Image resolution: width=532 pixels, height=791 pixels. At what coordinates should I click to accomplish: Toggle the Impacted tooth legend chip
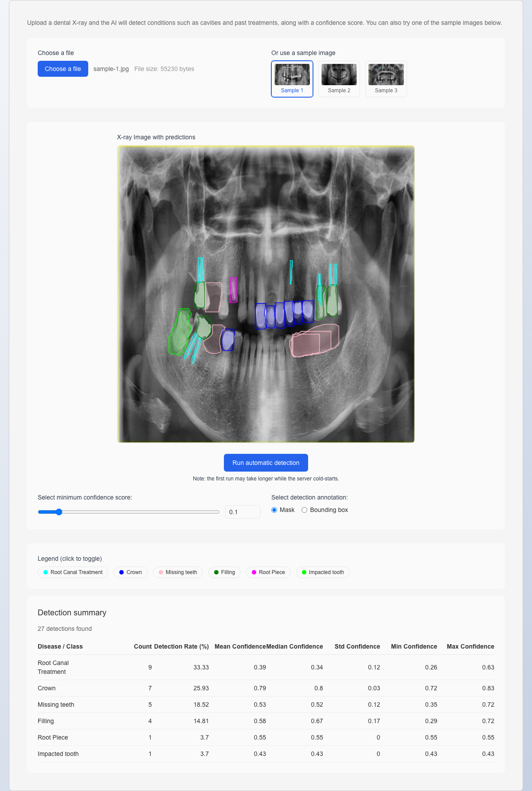pos(323,572)
